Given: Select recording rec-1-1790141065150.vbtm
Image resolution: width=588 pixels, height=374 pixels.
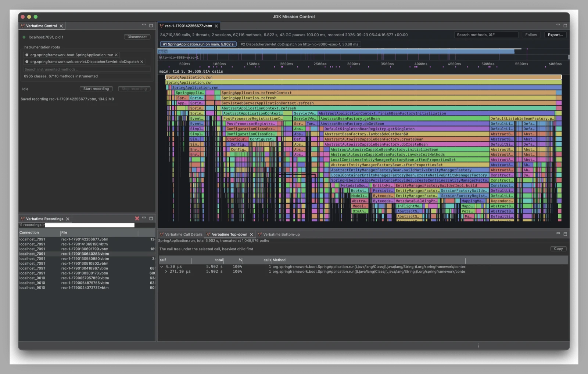Looking at the screenshot, I should [x=87, y=244].
